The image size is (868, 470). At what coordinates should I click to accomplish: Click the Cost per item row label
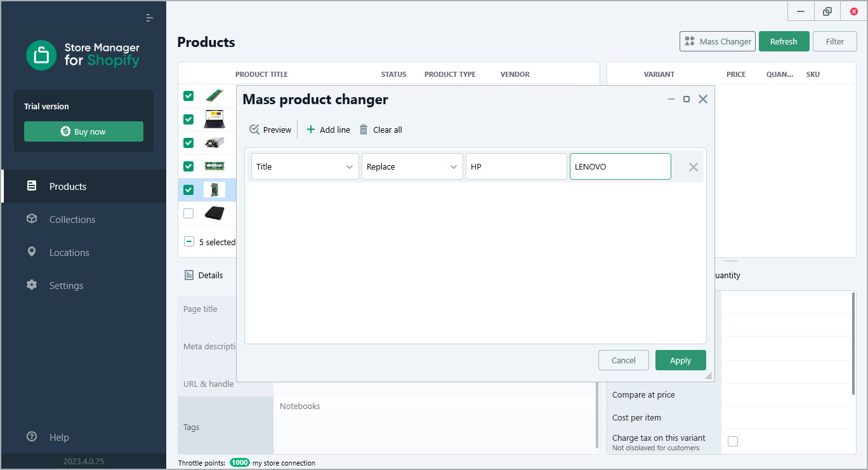coord(636,417)
